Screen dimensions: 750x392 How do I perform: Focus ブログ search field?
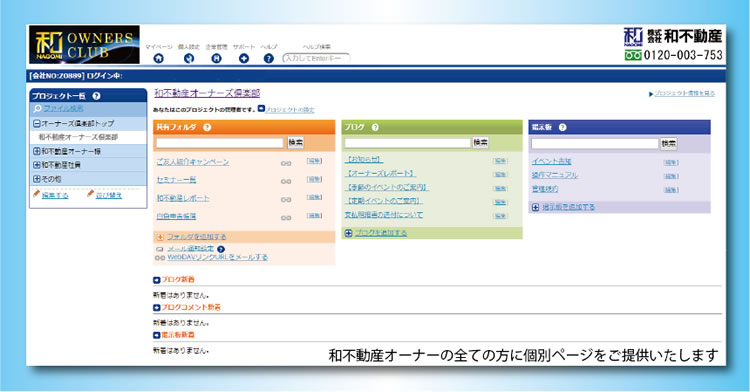[408, 143]
